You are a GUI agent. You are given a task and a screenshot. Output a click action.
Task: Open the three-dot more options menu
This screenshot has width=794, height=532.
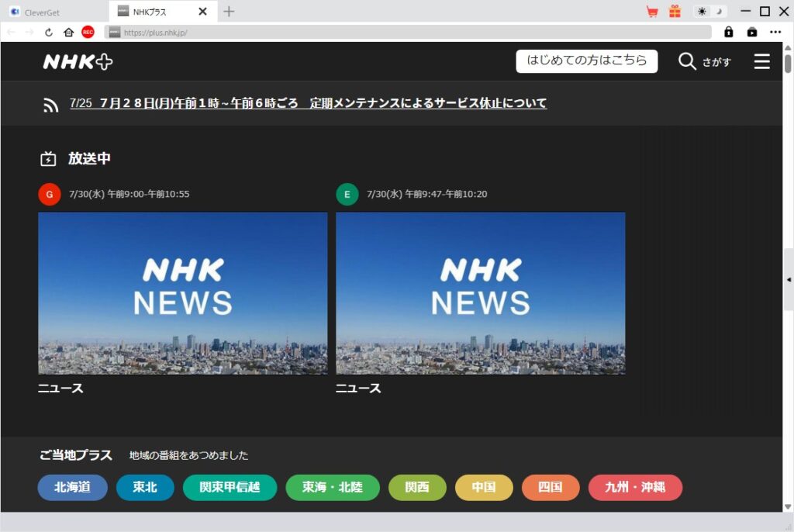point(775,32)
